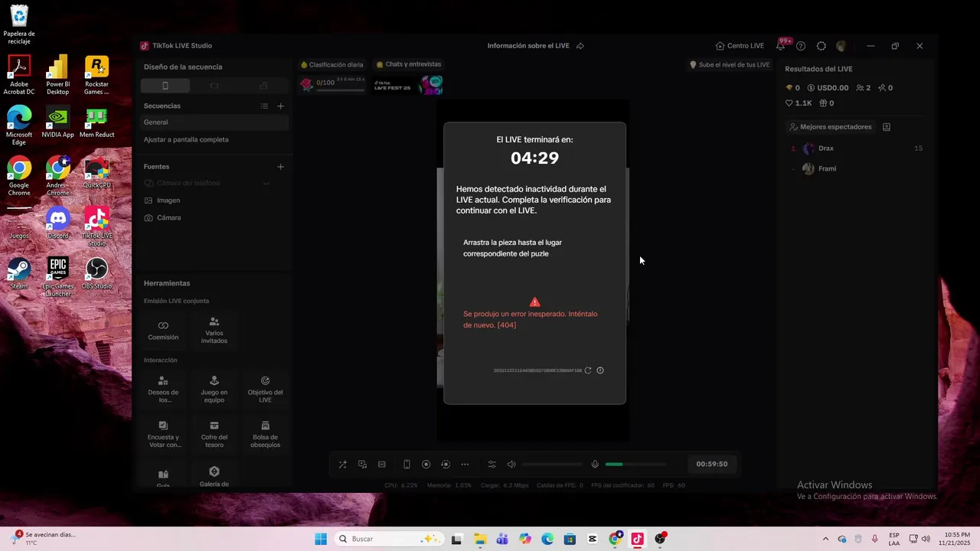
Task: Refresh the puzzle verification captcha
Action: point(588,370)
